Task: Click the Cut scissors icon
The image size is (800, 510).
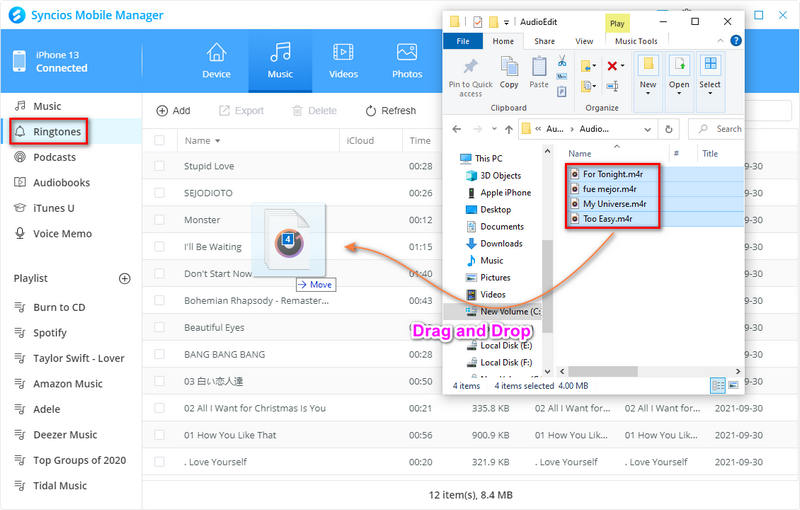Action: pos(562,61)
